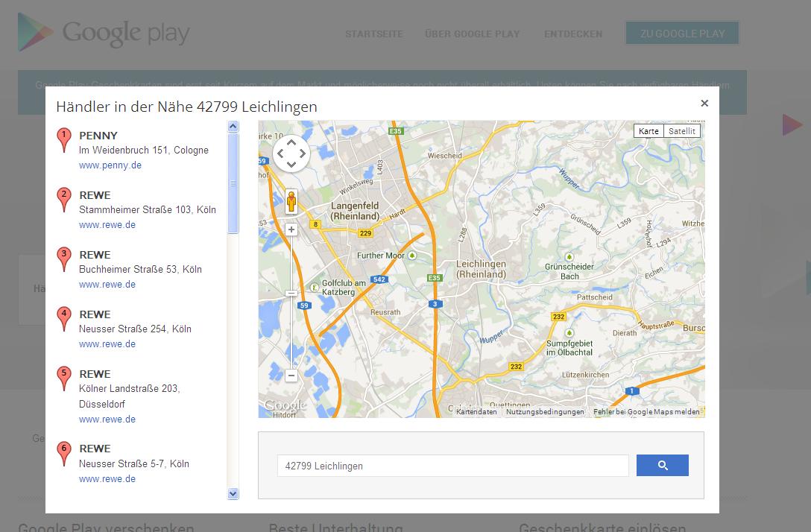The width and height of the screenshot is (811, 532).
Task: Switch map to Satellit view
Action: [682, 131]
